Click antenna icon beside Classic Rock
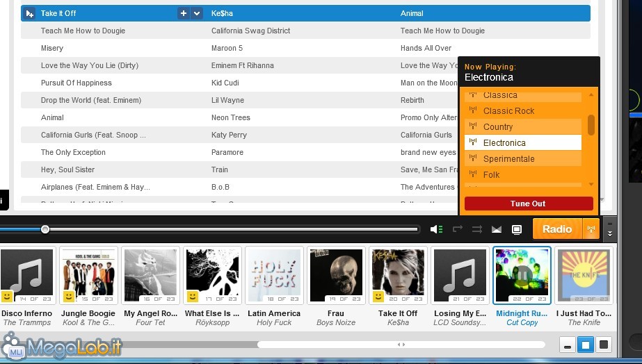This screenshot has width=642, height=364. (473, 110)
